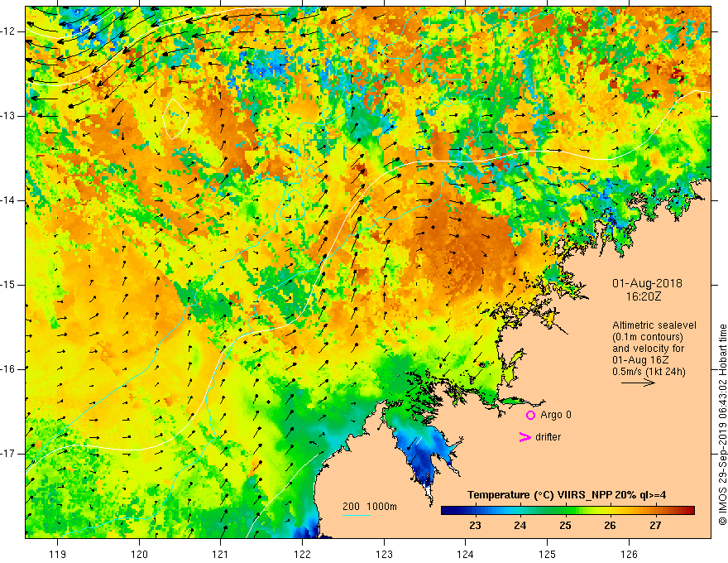Click the '119' longitude axis label

tap(58, 554)
